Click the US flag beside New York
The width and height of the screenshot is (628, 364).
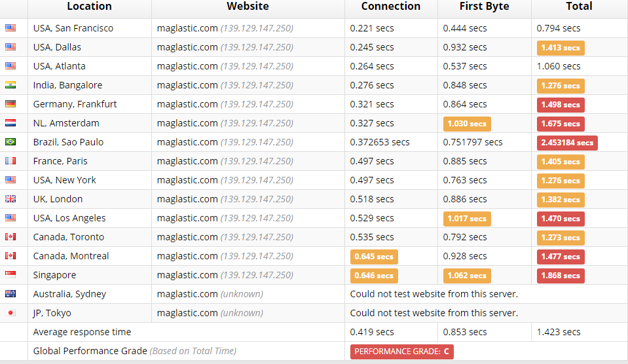(10, 180)
